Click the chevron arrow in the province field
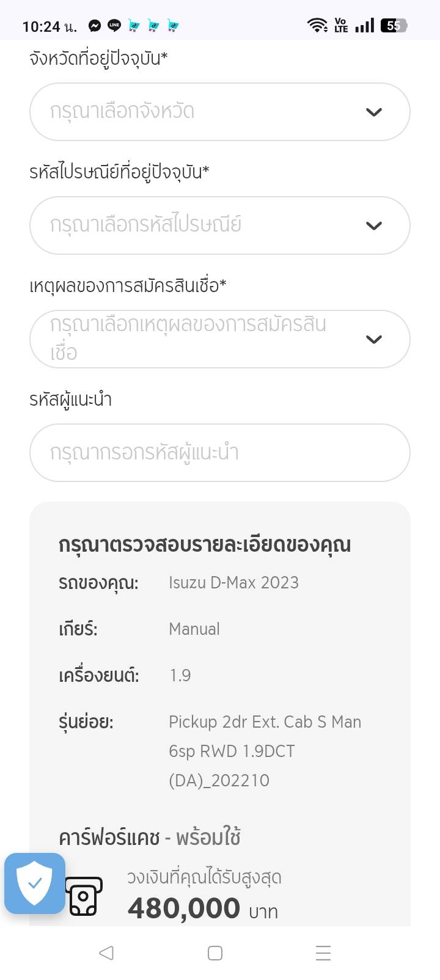Screen dimensions: 440x980 [373, 112]
